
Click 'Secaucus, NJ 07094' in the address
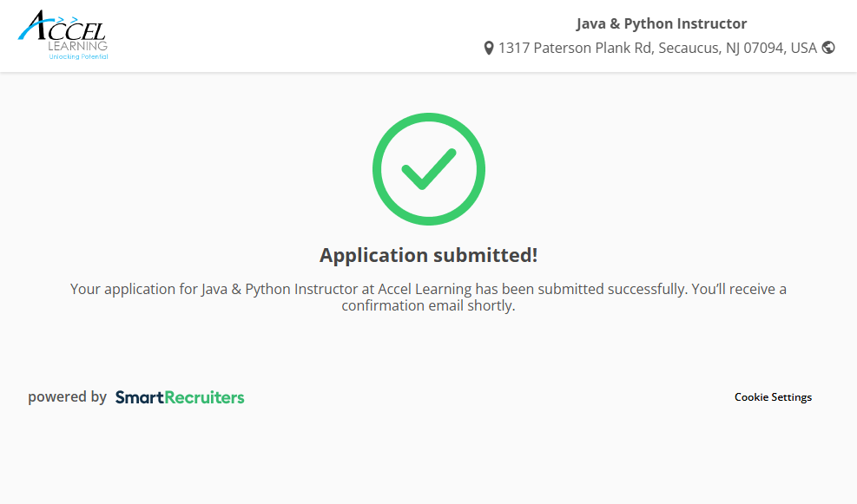(x=721, y=48)
